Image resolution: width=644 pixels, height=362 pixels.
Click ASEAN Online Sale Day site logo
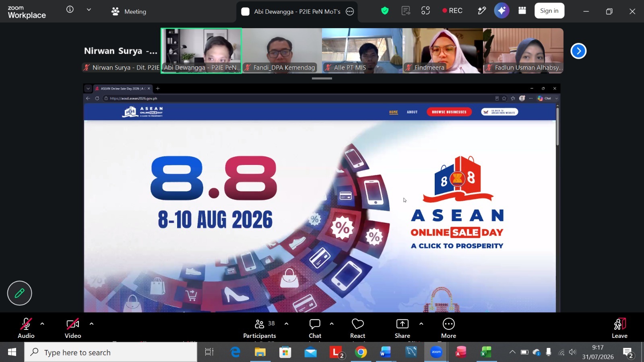142,112
